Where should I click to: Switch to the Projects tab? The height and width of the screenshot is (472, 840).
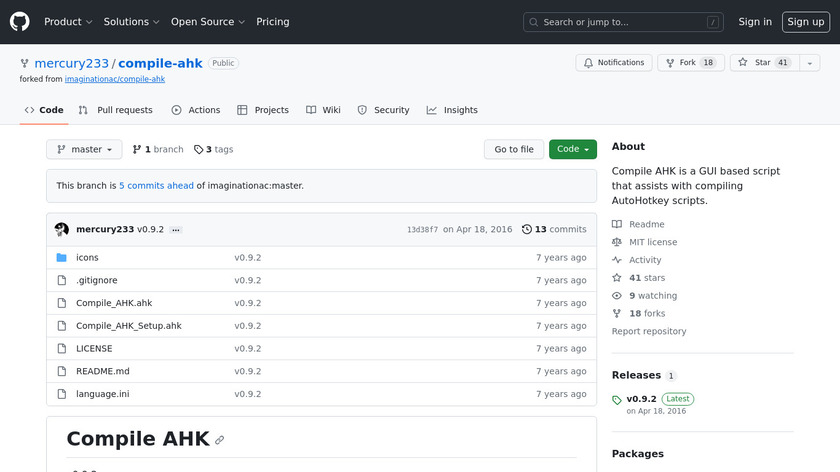tap(263, 110)
